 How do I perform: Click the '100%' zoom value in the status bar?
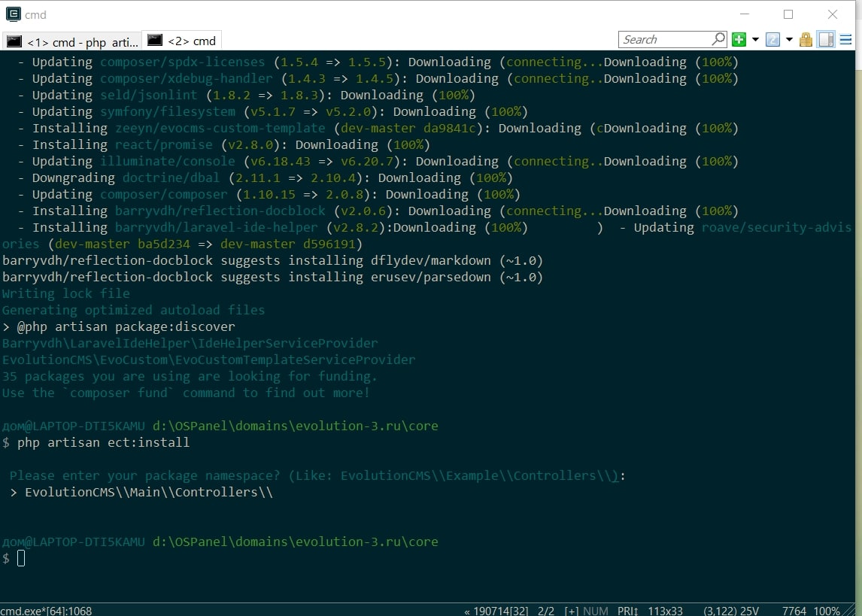tap(826, 611)
